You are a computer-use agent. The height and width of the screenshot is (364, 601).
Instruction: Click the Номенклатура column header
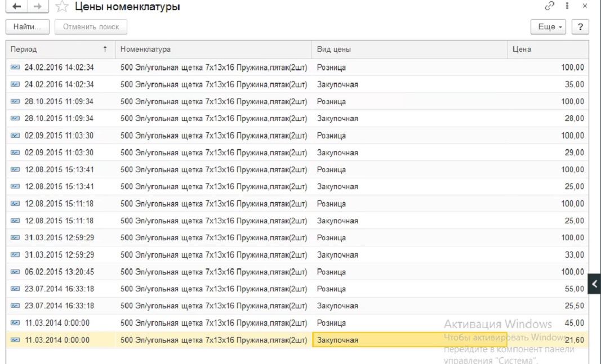pos(213,50)
